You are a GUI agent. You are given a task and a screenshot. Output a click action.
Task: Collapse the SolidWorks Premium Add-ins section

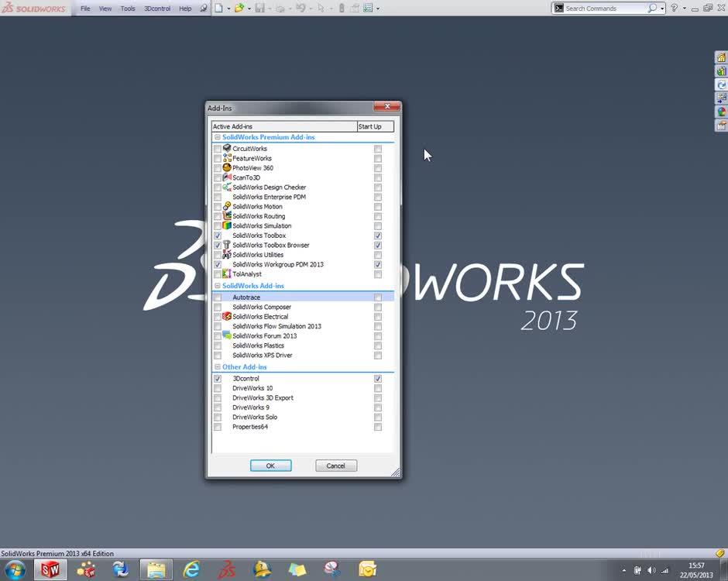tap(217, 136)
